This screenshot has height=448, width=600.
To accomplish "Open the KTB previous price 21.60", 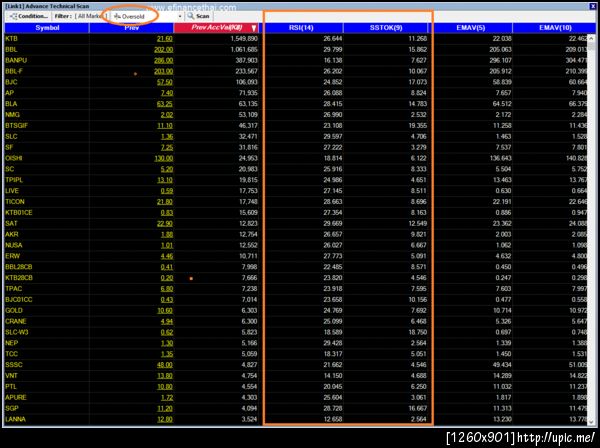I will pyautogui.click(x=165, y=39).
